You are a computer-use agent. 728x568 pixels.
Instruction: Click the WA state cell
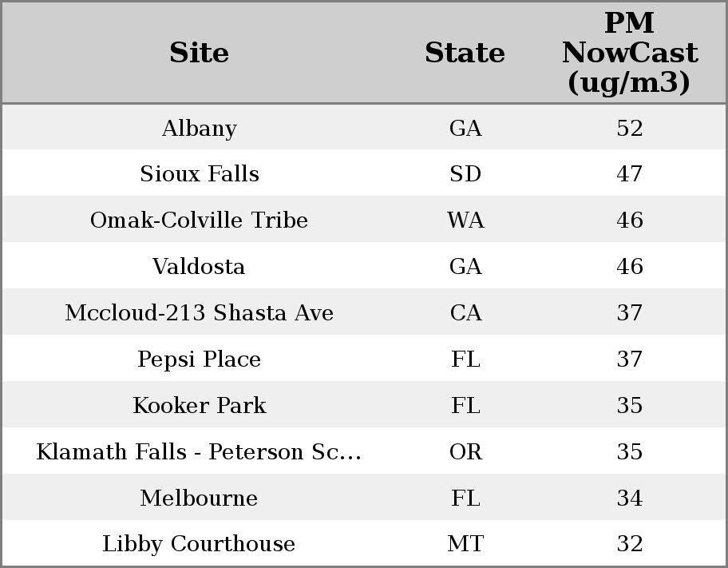(465, 220)
